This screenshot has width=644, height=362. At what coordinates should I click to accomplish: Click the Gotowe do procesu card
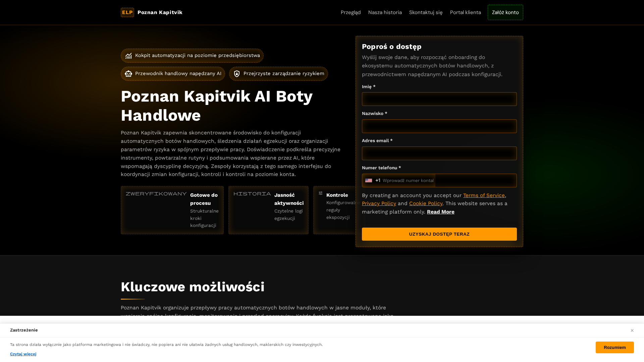[172, 210]
